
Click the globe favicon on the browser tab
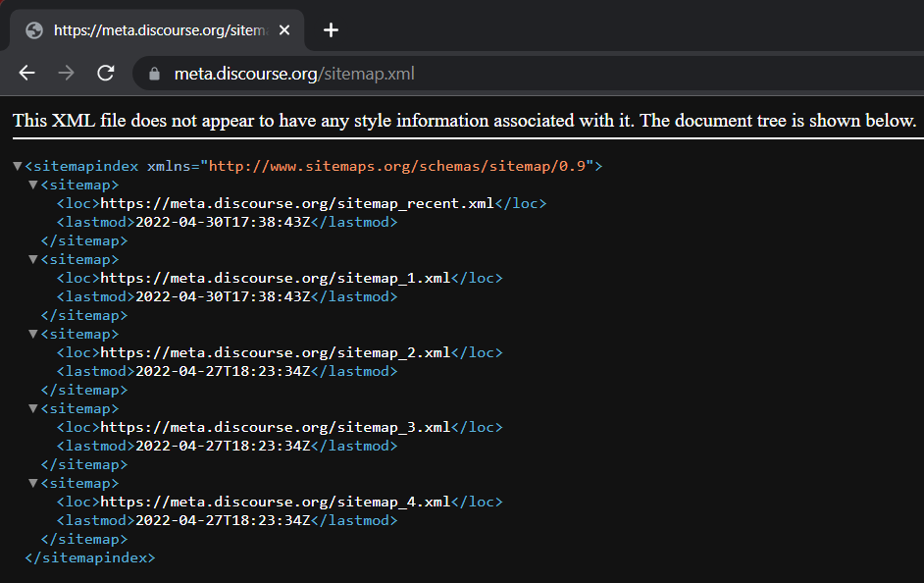click(33, 29)
